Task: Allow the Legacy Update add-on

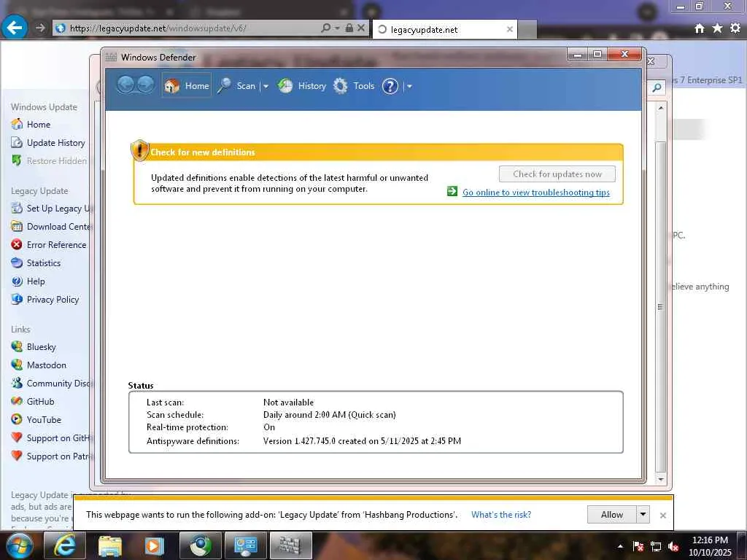Action: tap(612, 514)
